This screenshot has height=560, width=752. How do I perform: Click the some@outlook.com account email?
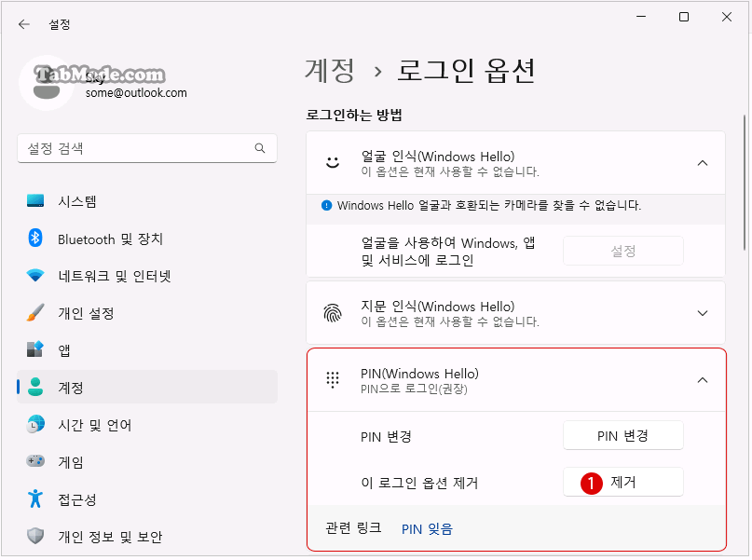(136, 93)
